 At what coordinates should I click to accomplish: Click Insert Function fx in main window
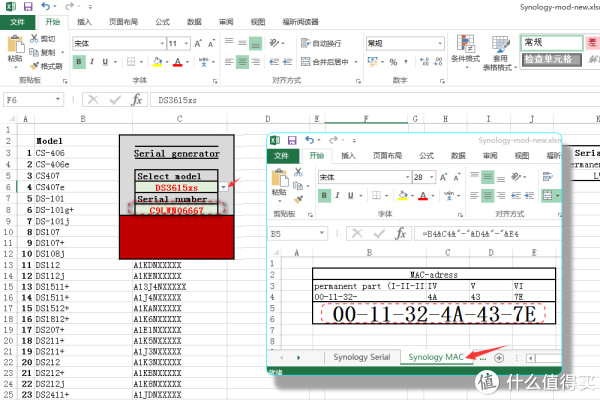(x=137, y=100)
